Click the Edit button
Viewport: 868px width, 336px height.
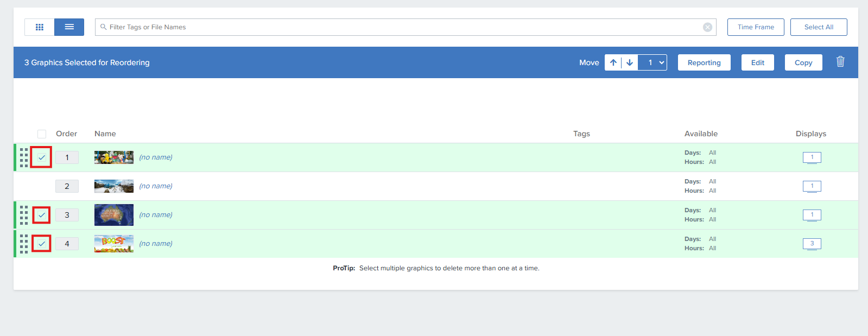(757, 63)
